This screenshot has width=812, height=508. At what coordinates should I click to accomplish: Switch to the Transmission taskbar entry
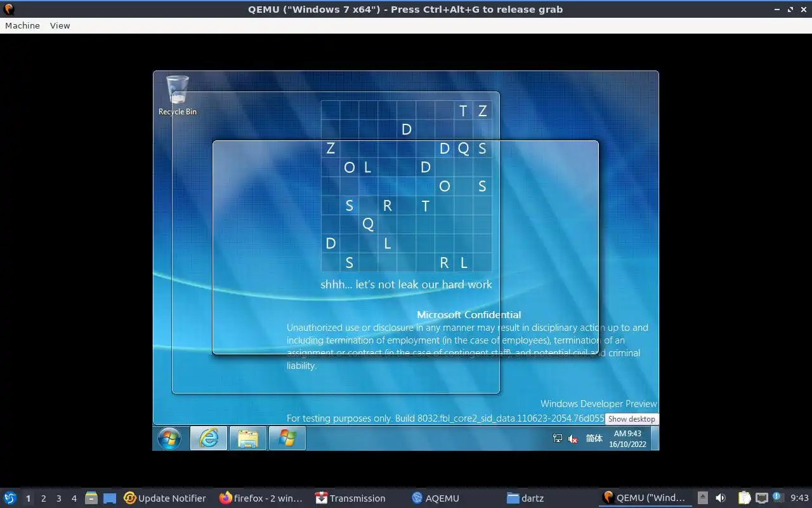[x=350, y=498]
